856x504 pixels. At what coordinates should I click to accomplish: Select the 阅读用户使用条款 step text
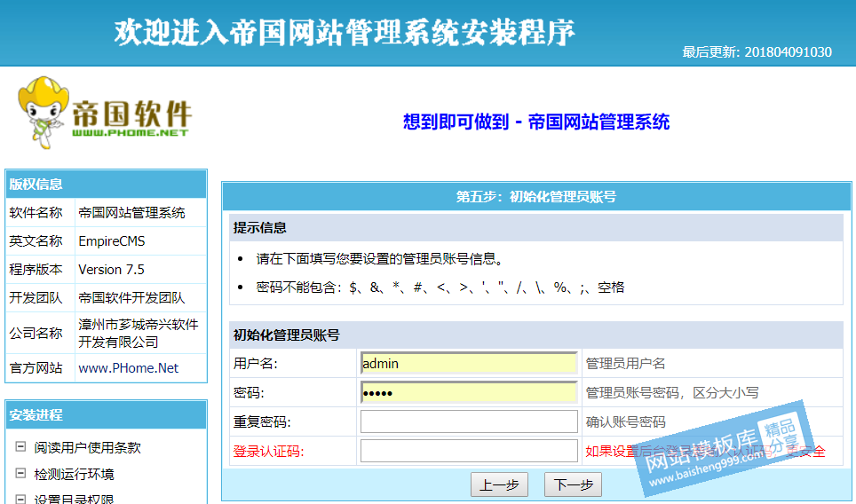pyautogui.click(x=87, y=448)
